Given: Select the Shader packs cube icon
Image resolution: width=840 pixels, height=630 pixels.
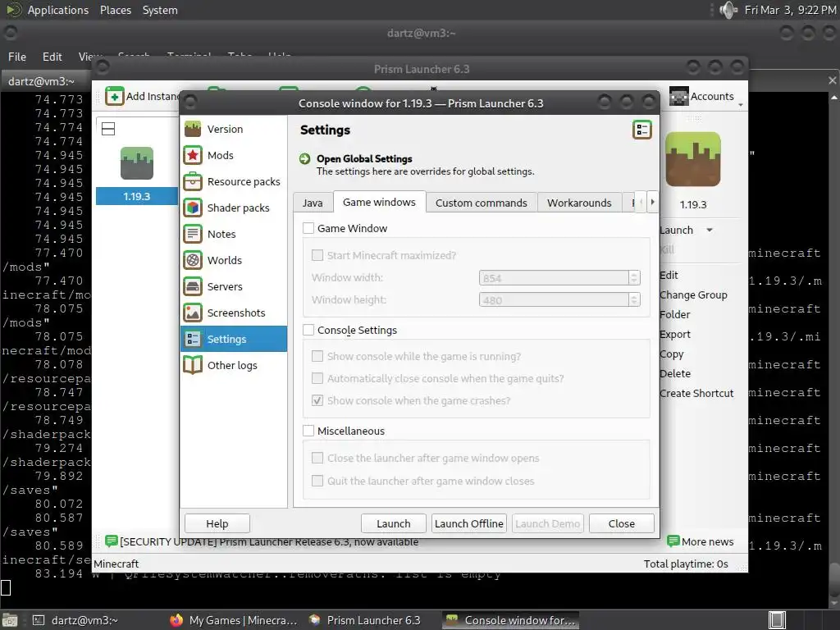Looking at the screenshot, I should click(193, 208).
